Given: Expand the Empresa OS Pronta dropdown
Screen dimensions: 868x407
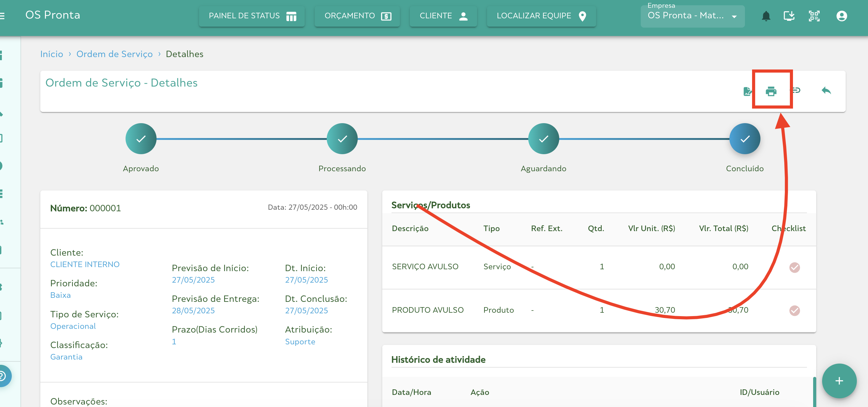Looking at the screenshot, I should pos(692,16).
